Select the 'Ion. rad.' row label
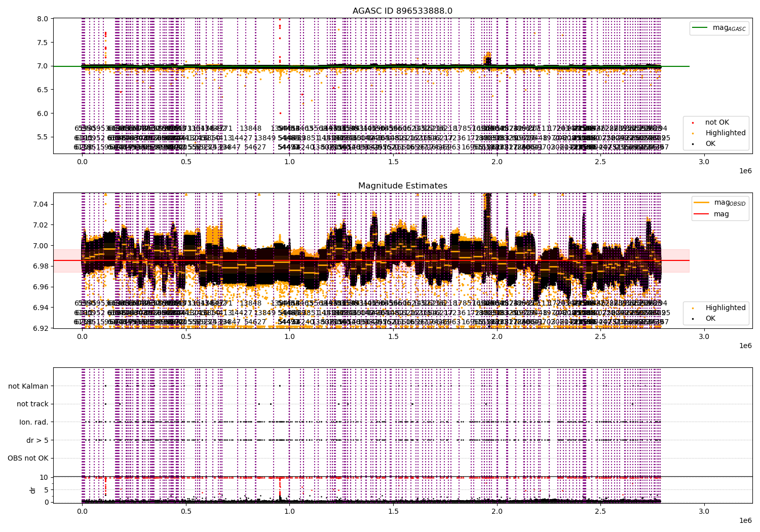760x532 pixels. (x=34, y=422)
